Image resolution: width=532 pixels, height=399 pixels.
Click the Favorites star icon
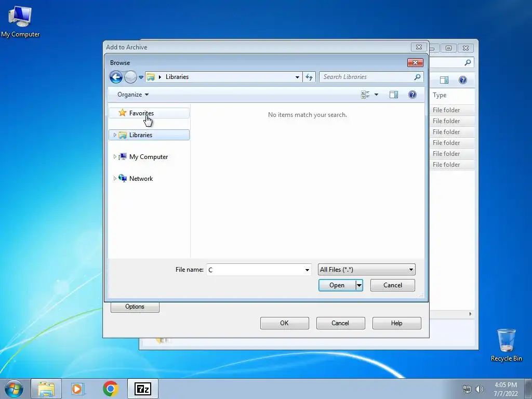pos(123,113)
